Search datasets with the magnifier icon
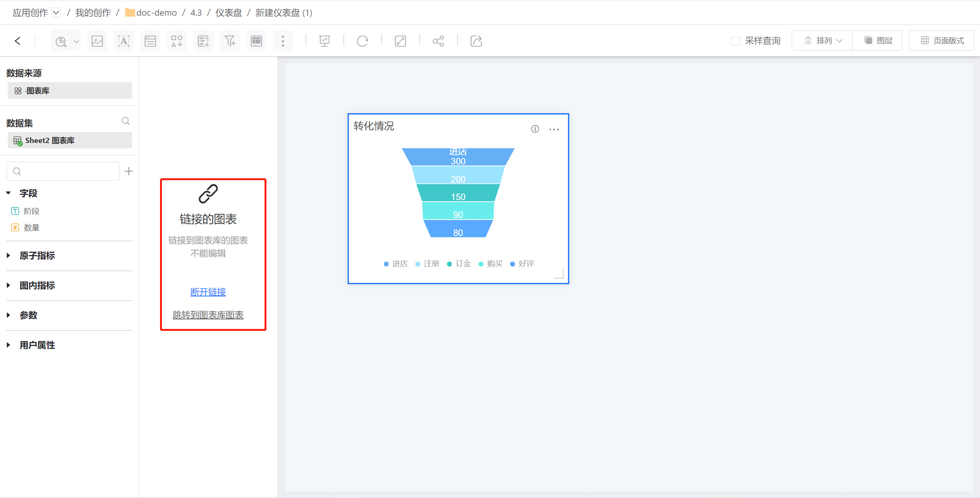 point(126,121)
